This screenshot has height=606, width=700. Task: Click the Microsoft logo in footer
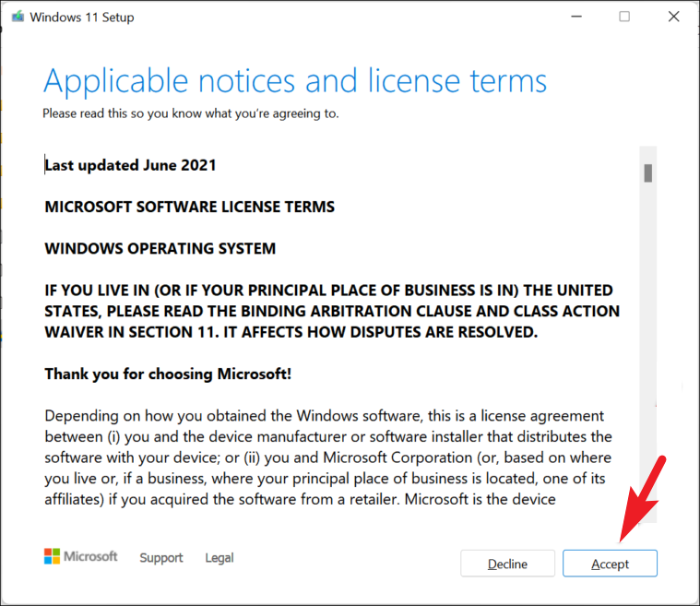(81, 556)
